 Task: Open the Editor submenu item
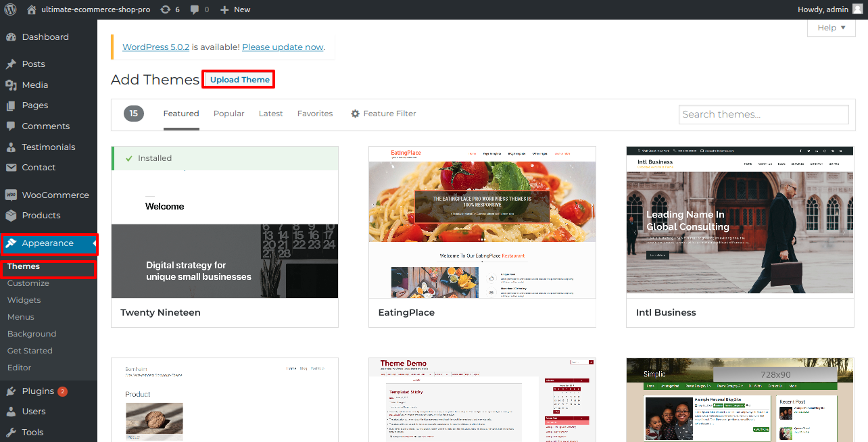pyautogui.click(x=20, y=368)
